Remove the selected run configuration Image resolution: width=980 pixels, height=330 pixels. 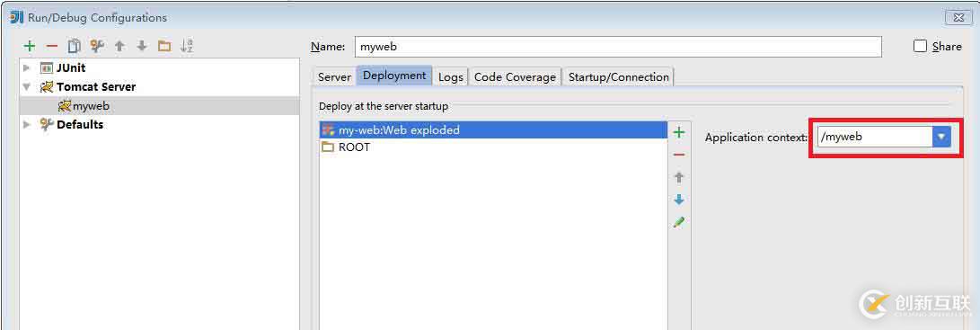[52, 47]
